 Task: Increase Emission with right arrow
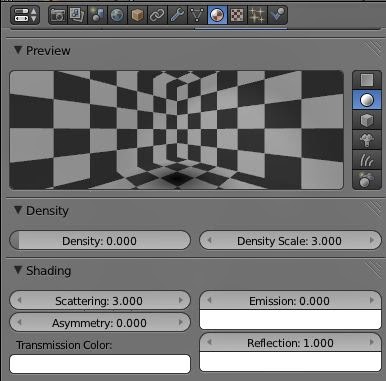coord(372,300)
